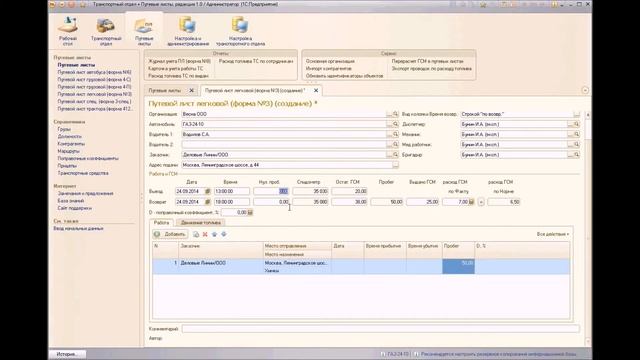640x360 pixels.
Task: Open the Транспортный отдел section
Action: coord(106,31)
